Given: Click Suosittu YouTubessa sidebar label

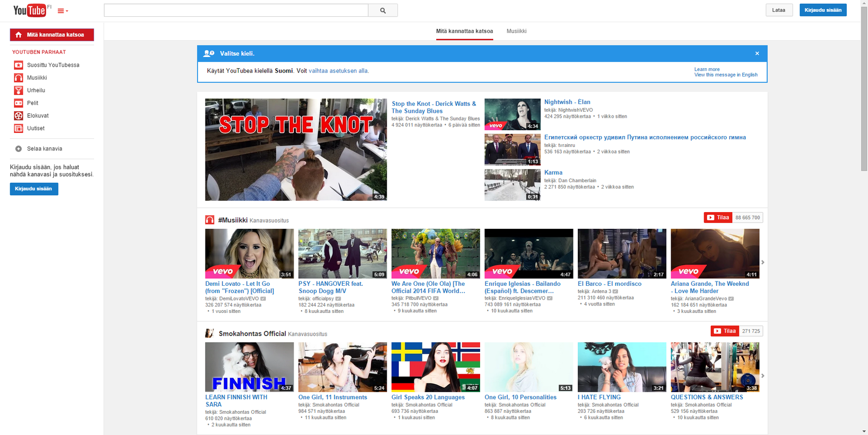Looking at the screenshot, I should pos(53,65).
